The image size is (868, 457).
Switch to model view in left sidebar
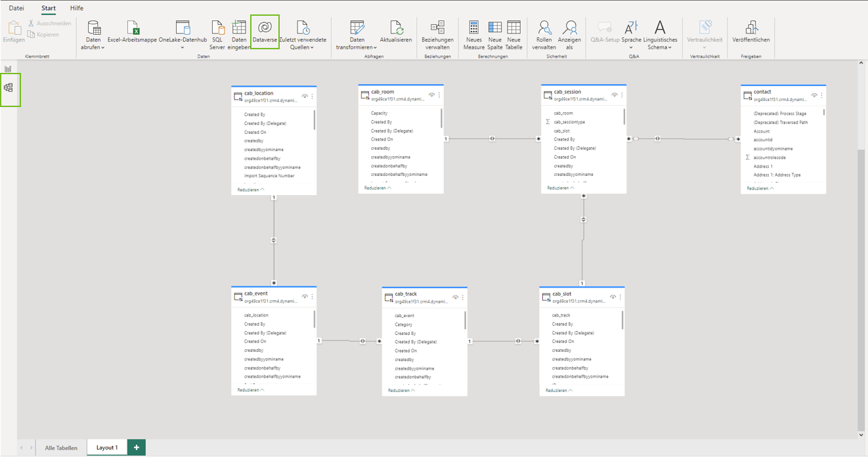[9, 87]
